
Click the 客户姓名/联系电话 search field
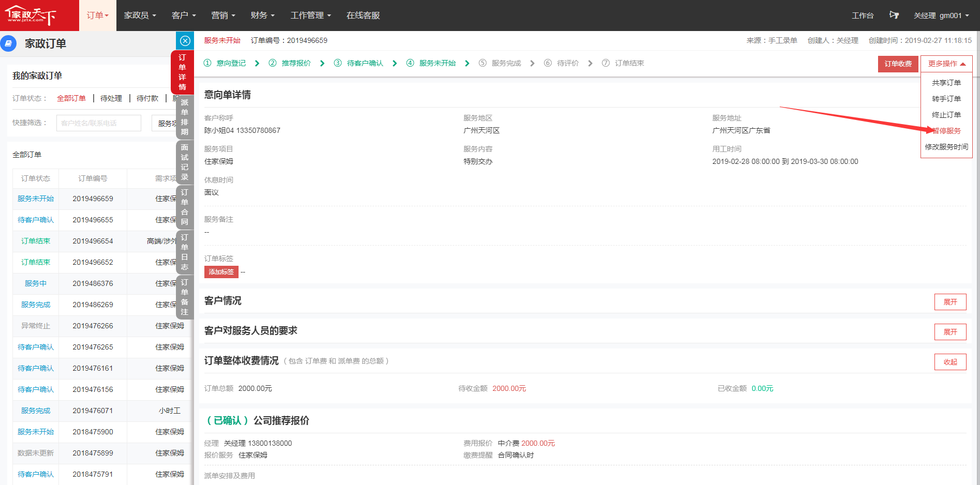(x=99, y=123)
